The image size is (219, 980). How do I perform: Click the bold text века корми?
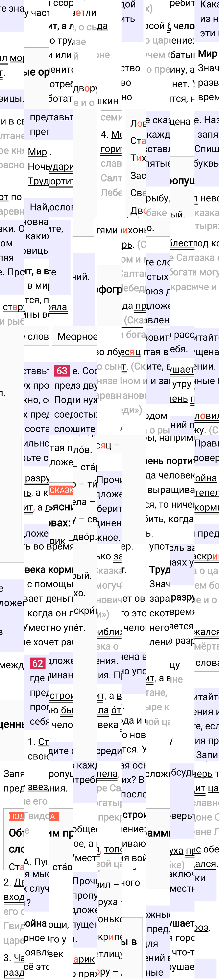tap(49, 569)
